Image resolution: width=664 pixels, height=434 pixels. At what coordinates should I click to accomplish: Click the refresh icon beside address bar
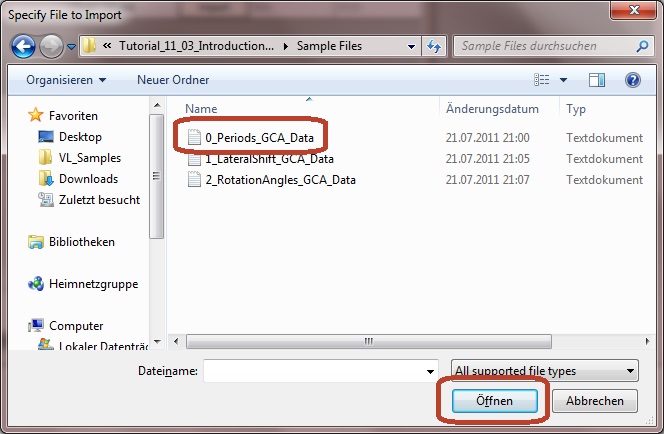coord(434,46)
